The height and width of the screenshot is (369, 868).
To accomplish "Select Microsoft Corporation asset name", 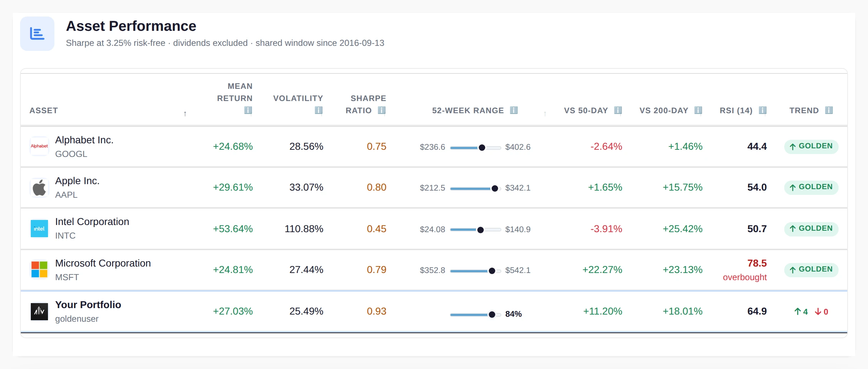I will point(103,263).
